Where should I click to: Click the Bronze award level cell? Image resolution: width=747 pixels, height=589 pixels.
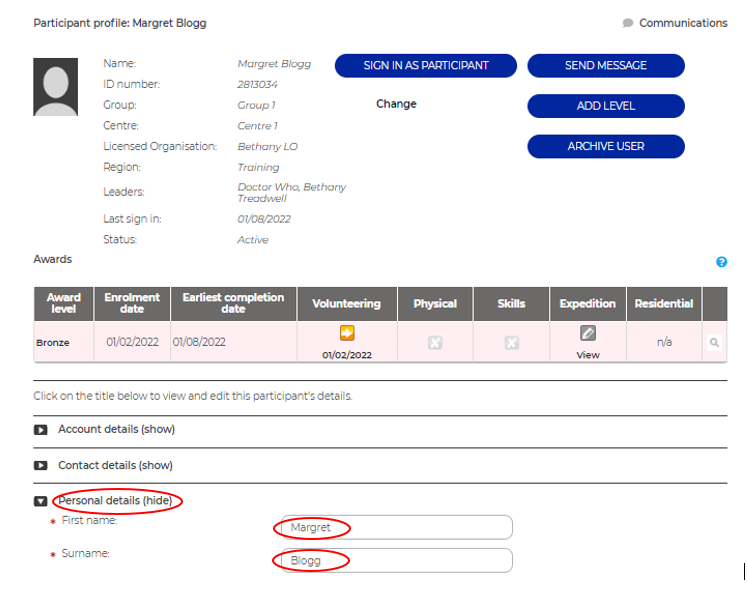point(63,342)
